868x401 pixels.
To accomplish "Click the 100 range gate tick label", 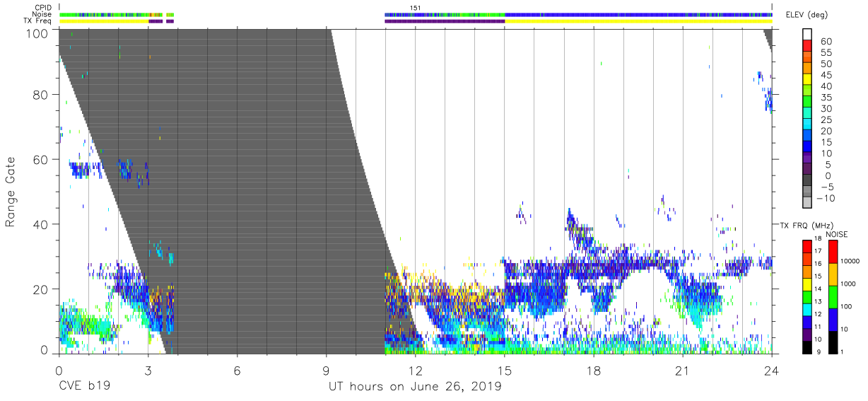I will (36, 33).
